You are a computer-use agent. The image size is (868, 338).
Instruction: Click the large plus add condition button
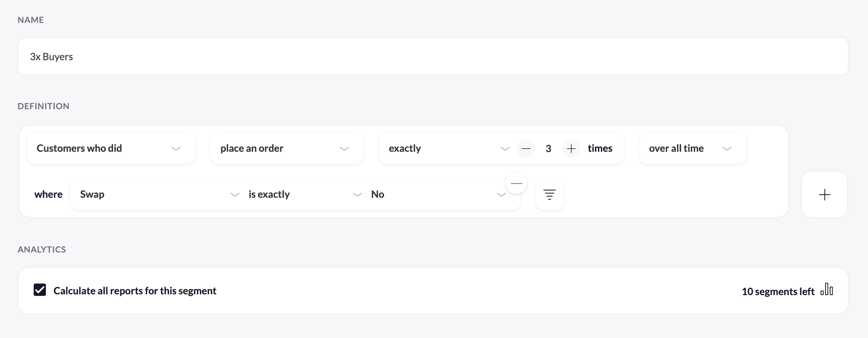tap(824, 194)
